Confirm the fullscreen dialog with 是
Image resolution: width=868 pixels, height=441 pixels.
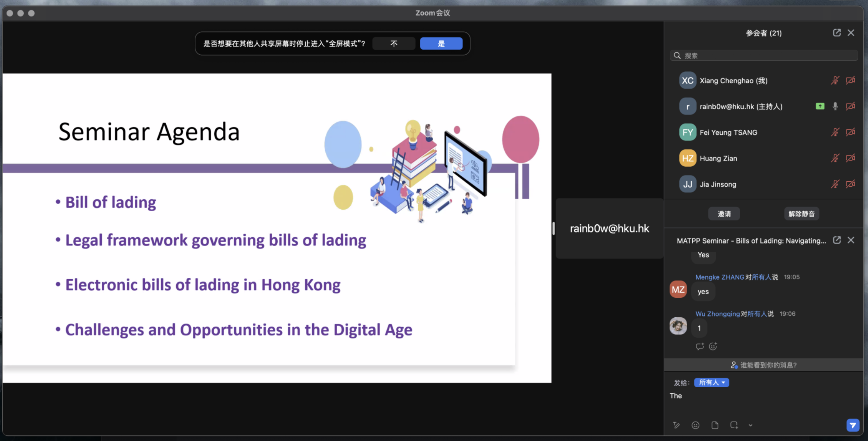tap(441, 43)
